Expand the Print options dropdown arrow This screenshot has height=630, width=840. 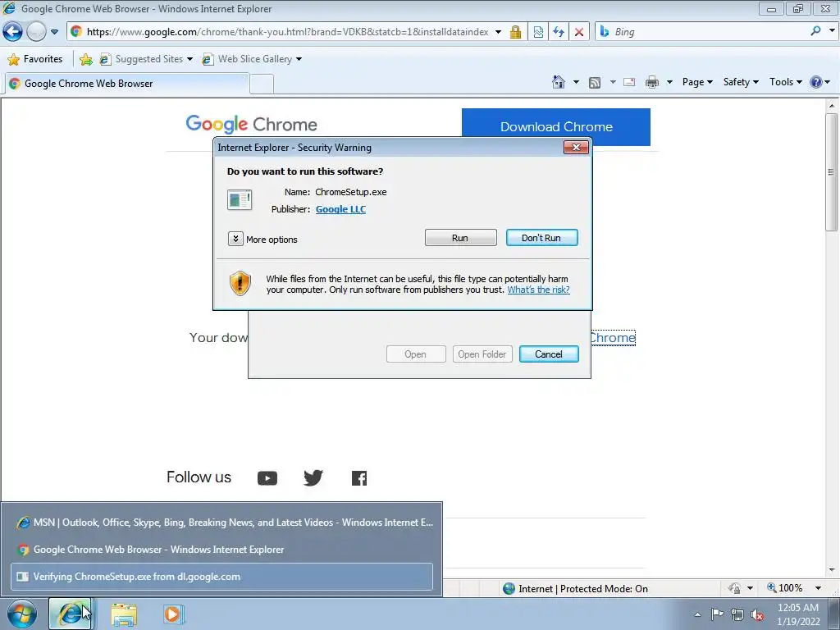coord(669,82)
